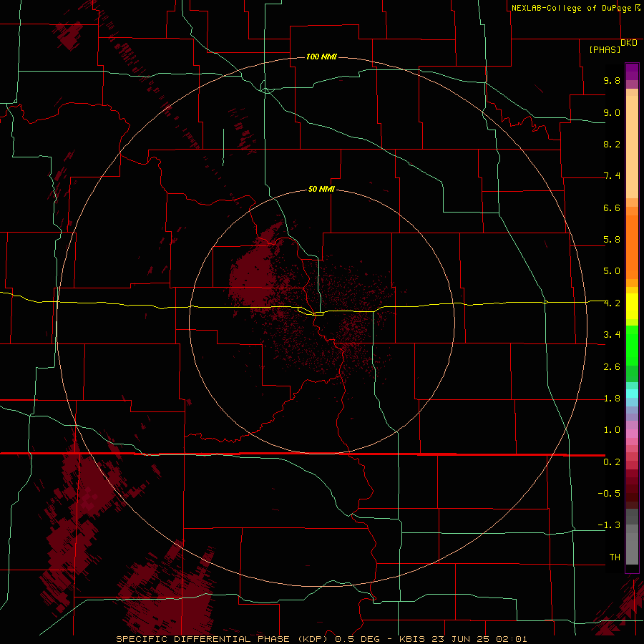Click the 23 JUN 25 date text
The height and width of the screenshot is (644, 644).
click(462, 639)
